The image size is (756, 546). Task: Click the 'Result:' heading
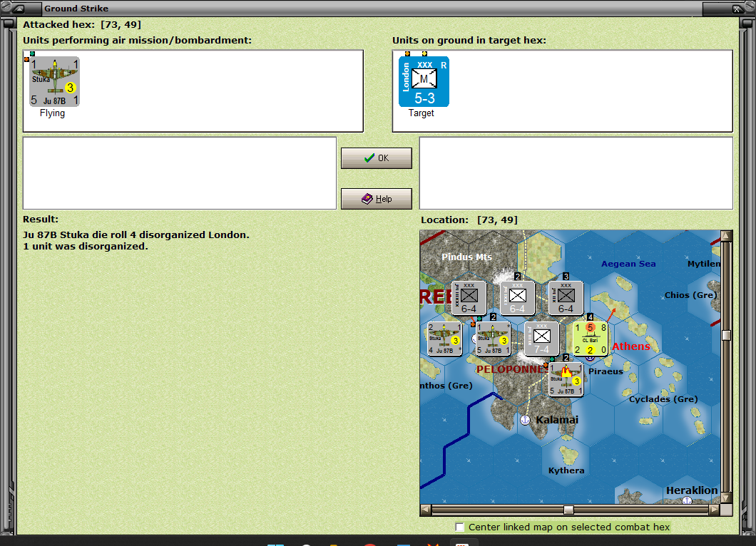point(41,220)
